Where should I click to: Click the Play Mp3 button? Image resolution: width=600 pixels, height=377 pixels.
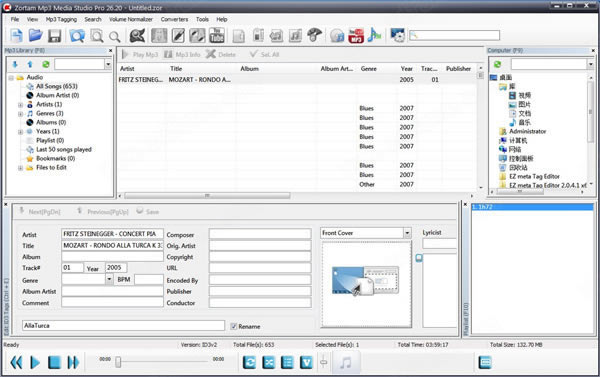pos(140,54)
